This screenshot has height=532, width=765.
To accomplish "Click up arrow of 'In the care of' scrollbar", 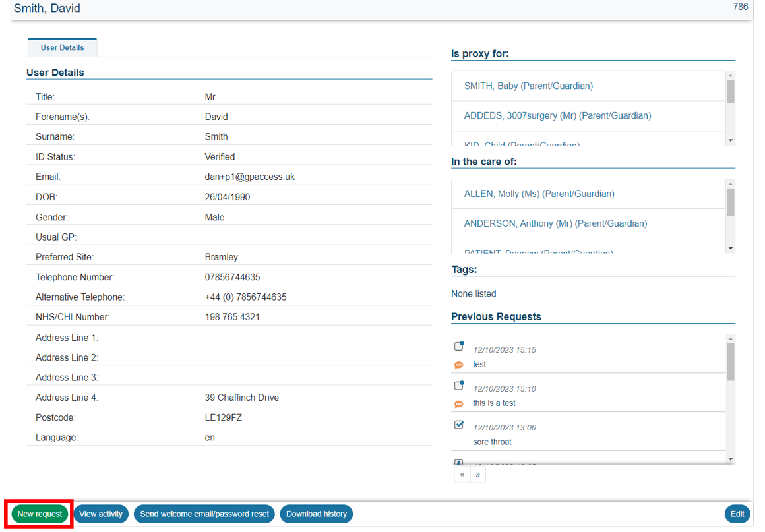I will point(730,184).
